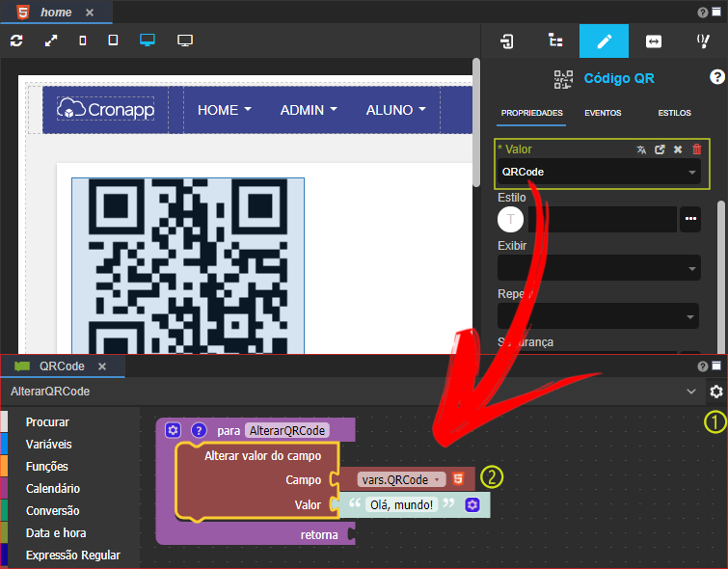Open the Funções toolbox category
The height and width of the screenshot is (569, 728).
point(47,467)
